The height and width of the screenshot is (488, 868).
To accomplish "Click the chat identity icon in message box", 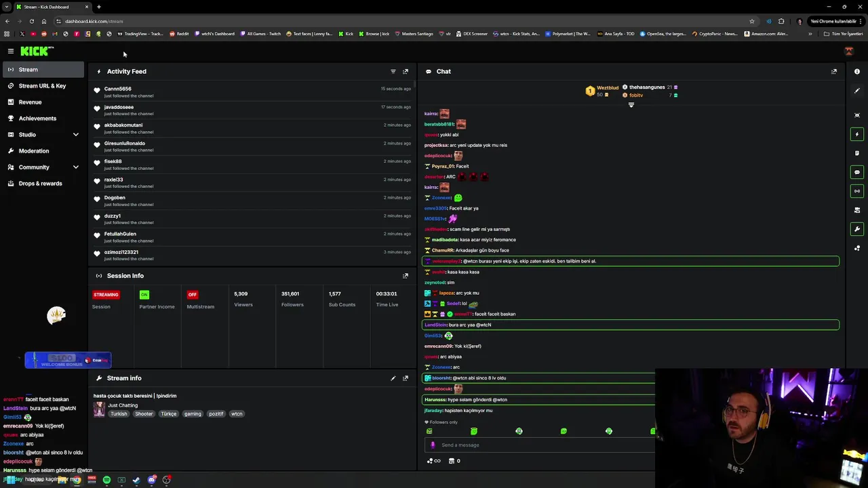I will point(433,445).
